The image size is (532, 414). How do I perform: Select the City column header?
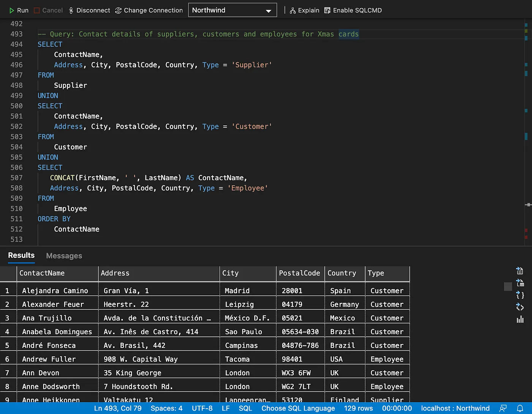point(248,273)
